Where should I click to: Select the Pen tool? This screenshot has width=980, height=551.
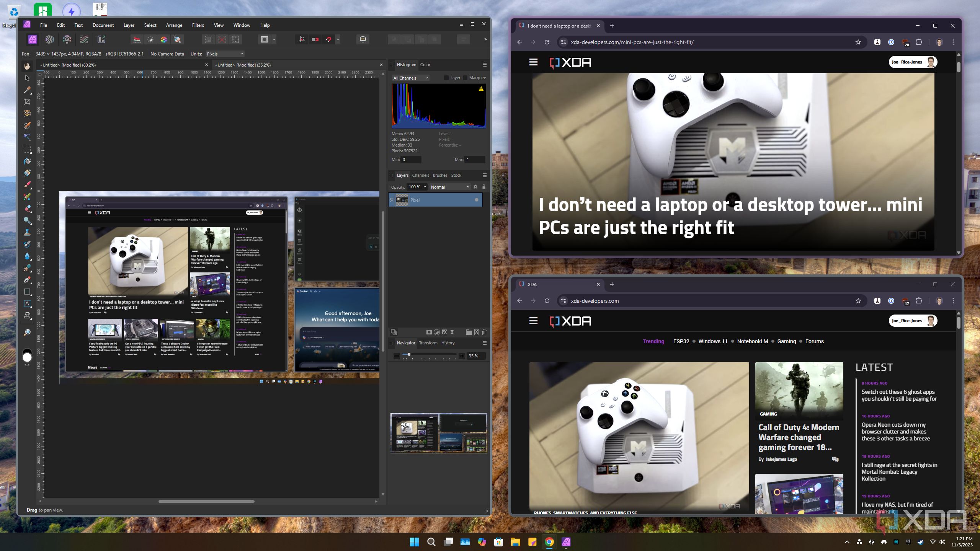tap(27, 280)
